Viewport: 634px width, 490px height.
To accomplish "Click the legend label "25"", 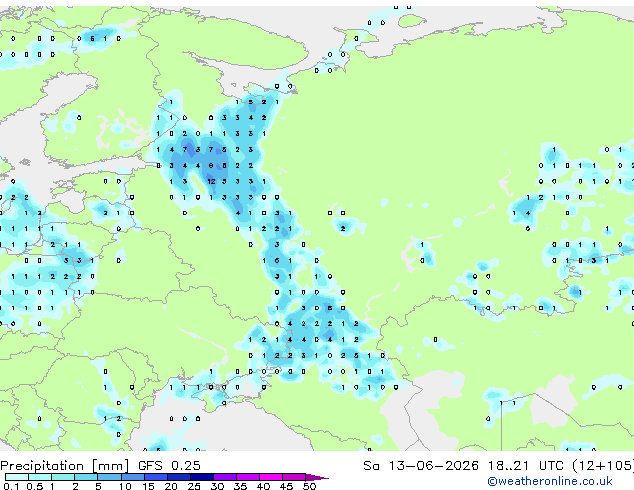I will (194, 486).
